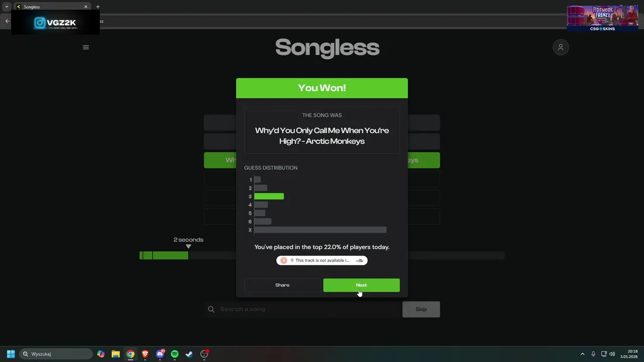The height and width of the screenshot is (362, 644).
Task: Click the Wyszukaj taskbar search box
Action: click(56, 354)
